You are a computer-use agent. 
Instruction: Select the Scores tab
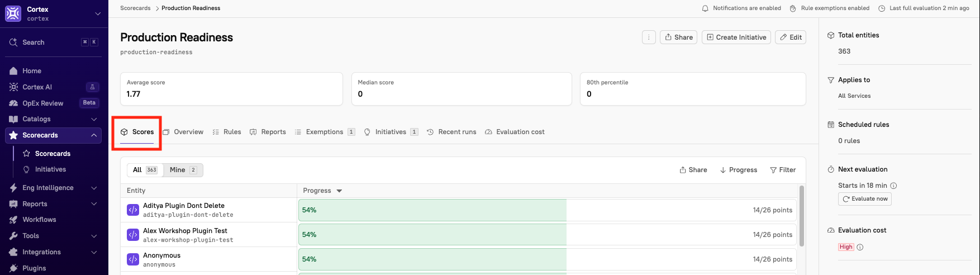[137, 132]
